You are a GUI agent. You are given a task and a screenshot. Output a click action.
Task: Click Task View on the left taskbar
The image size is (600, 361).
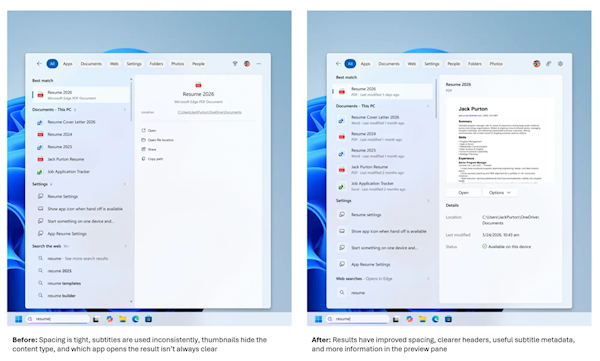coord(96,319)
